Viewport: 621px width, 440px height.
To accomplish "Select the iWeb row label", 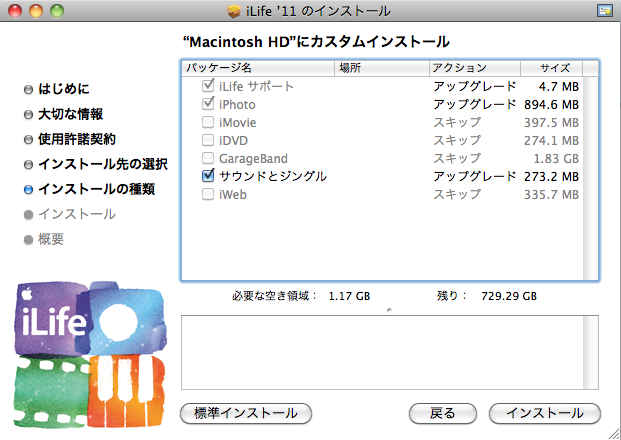I will pyautogui.click(x=233, y=194).
